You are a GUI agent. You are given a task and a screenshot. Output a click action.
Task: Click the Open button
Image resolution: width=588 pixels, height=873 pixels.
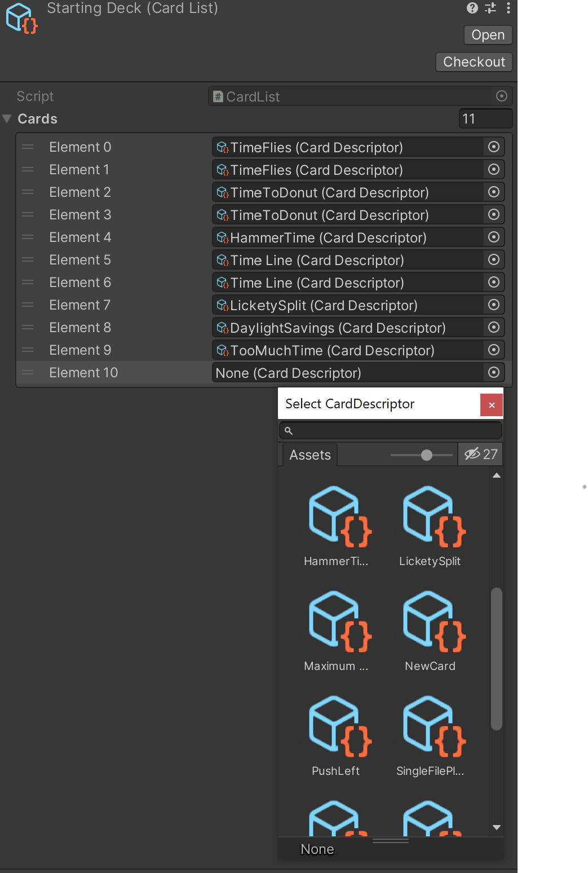[x=488, y=35]
